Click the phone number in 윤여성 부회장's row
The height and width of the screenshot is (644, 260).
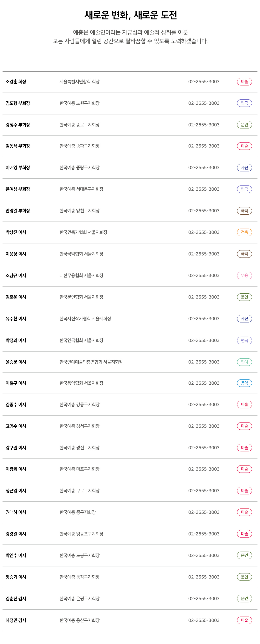coord(204,189)
